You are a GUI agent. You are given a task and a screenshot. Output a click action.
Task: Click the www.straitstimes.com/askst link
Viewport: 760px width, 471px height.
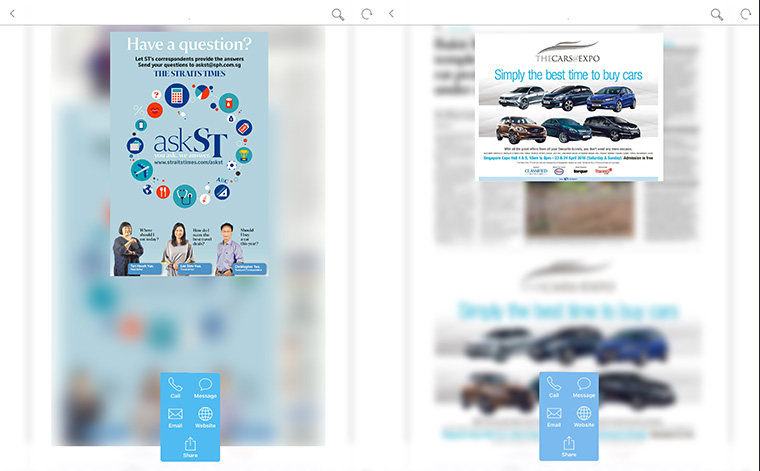point(189,162)
